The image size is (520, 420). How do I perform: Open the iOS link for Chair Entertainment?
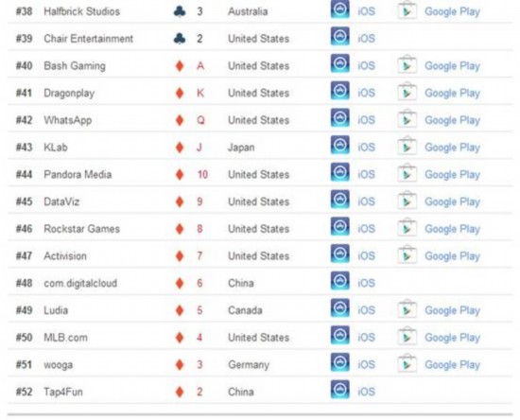(x=367, y=39)
